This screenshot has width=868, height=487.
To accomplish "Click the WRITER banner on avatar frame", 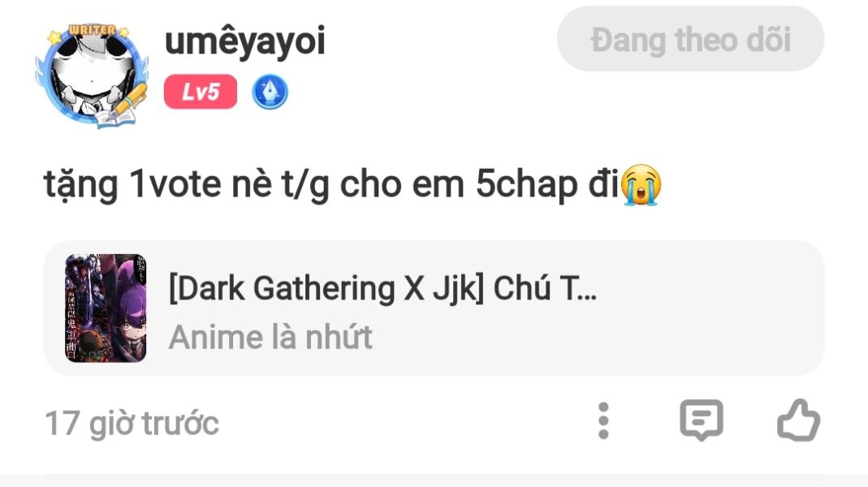I will pos(93,30).
